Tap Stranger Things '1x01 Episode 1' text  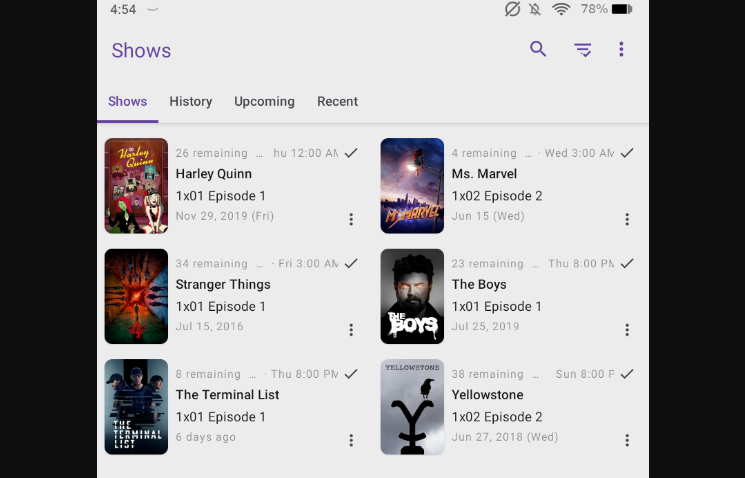[x=220, y=306]
